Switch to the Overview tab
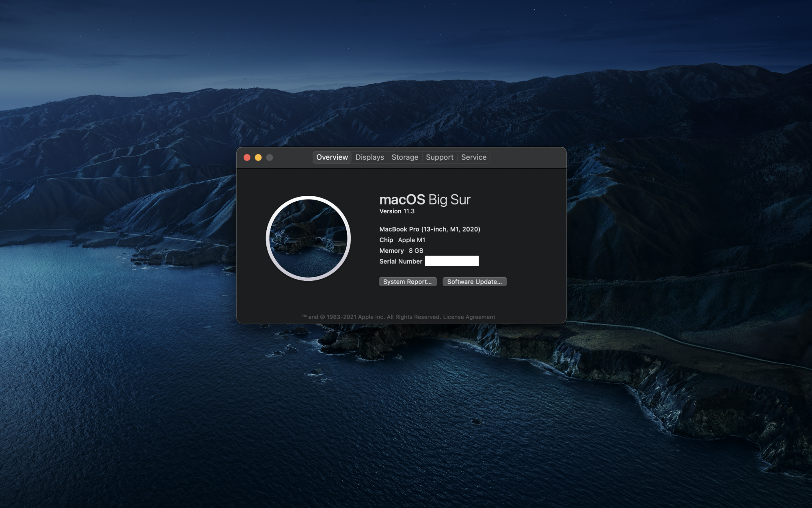 332,157
